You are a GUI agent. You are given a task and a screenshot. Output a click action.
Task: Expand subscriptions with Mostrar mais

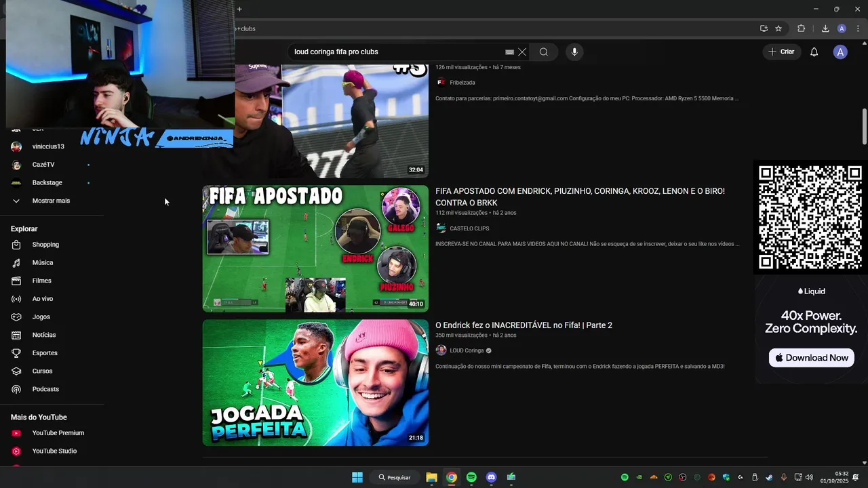[52, 201]
